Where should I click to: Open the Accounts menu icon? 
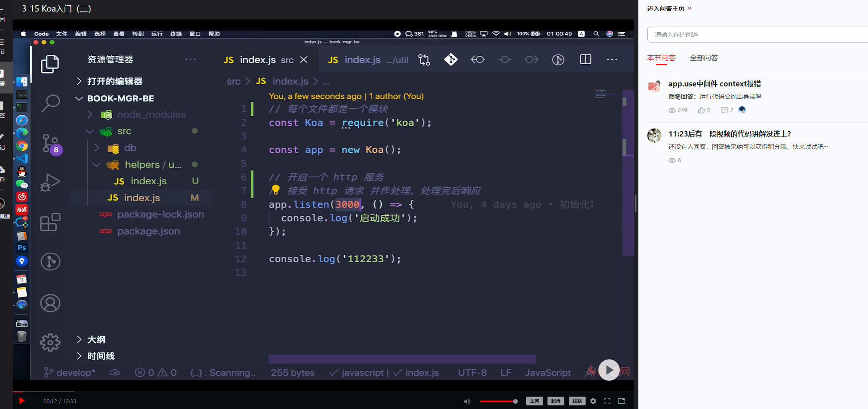point(50,303)
